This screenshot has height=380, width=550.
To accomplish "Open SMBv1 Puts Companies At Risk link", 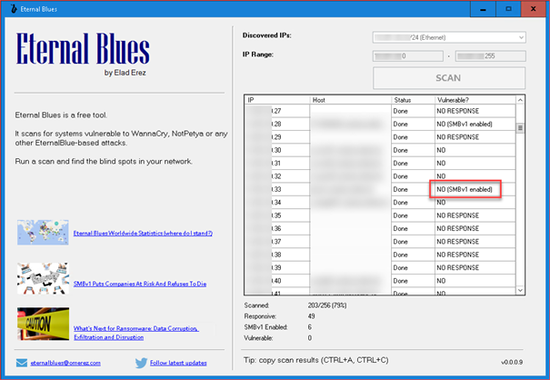I will click(140, 284).
